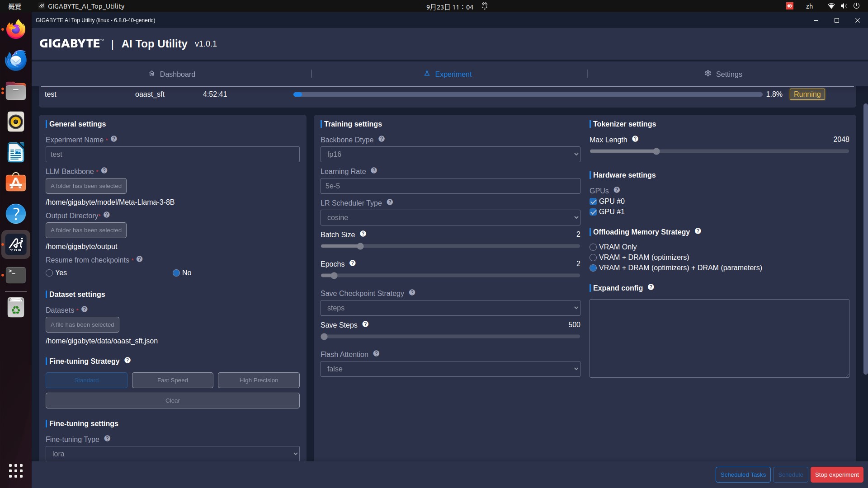Click Stop experiment button
This screenshot has width=868, height=488.
(x=836, y=474)
